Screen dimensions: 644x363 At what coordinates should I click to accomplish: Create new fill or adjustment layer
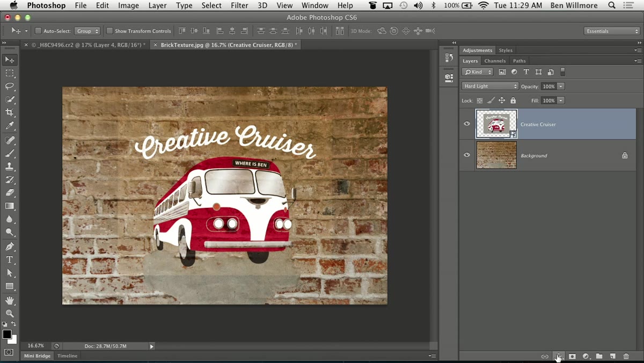pos(586,357)
